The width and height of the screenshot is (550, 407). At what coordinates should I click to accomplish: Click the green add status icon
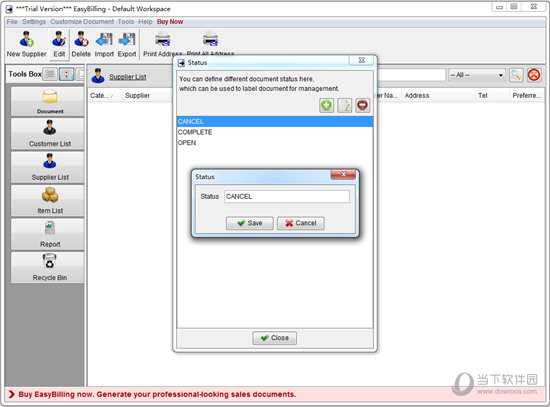(326, 105)
